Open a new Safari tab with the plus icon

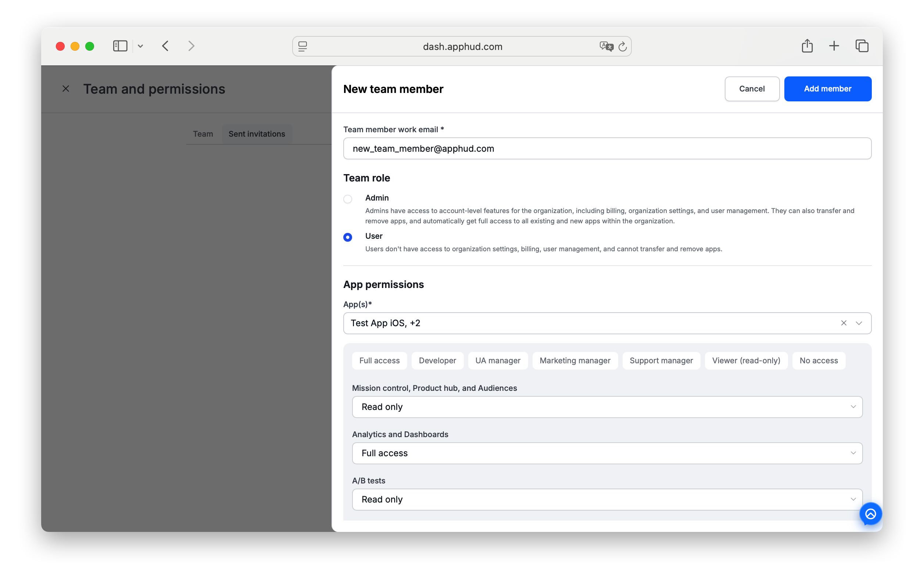(x=834, y=46)
